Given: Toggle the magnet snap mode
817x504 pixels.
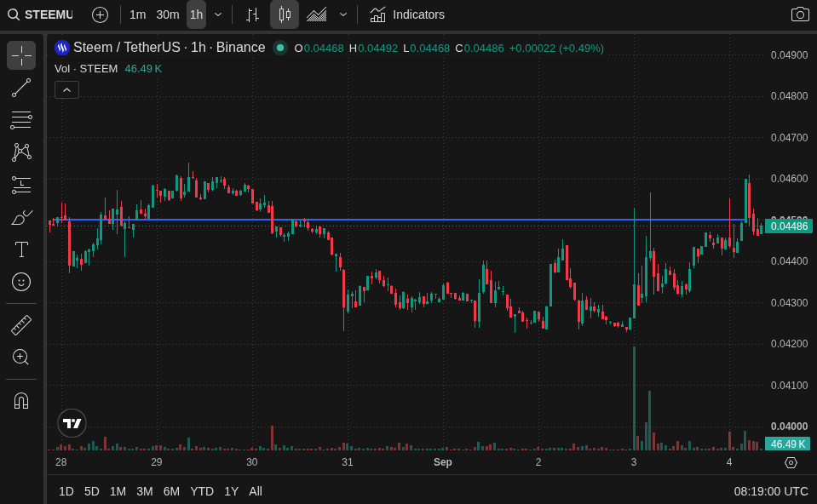Looking at the screenshot, I should 21,400.
